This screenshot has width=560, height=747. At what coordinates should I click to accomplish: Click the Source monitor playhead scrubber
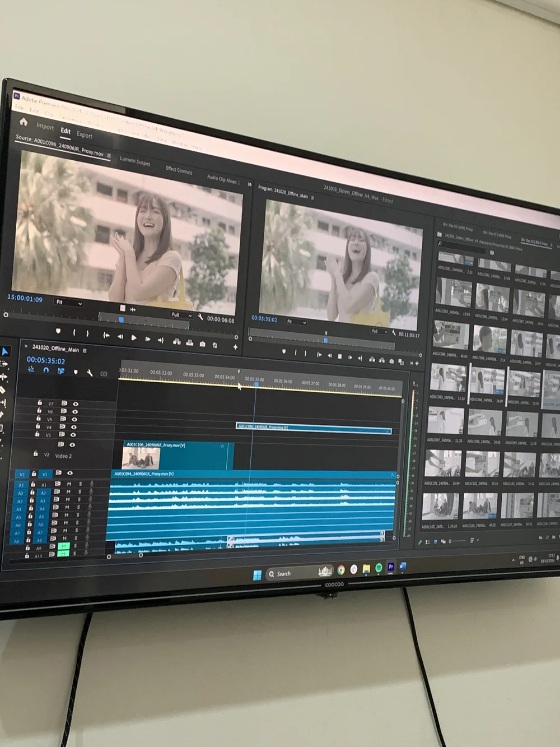coord(121,320)
